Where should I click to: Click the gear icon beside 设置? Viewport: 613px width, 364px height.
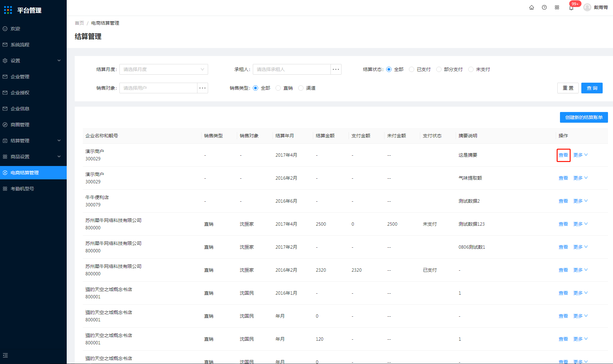[x=5, y=61]
